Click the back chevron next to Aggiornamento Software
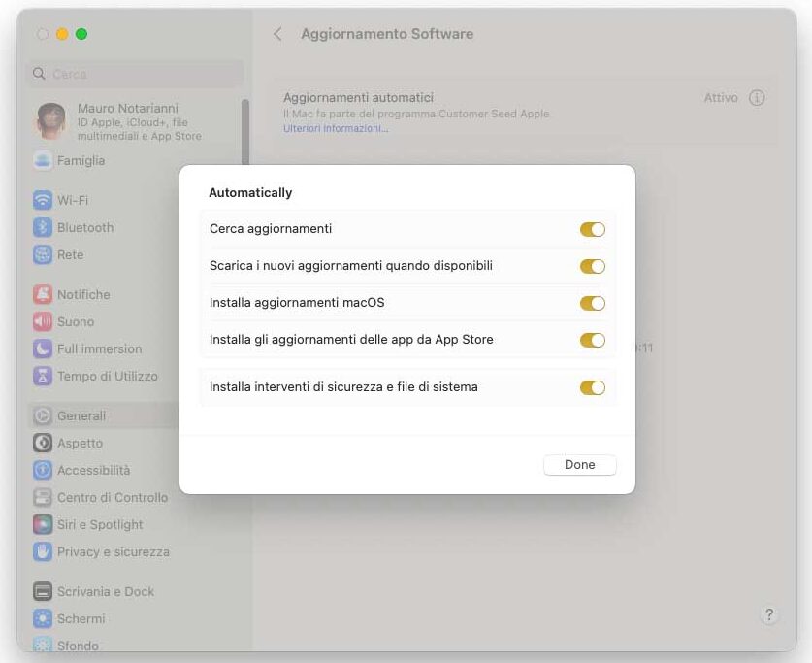The height and width of the screenshot is (663, 812). click(x=278, y=33)
